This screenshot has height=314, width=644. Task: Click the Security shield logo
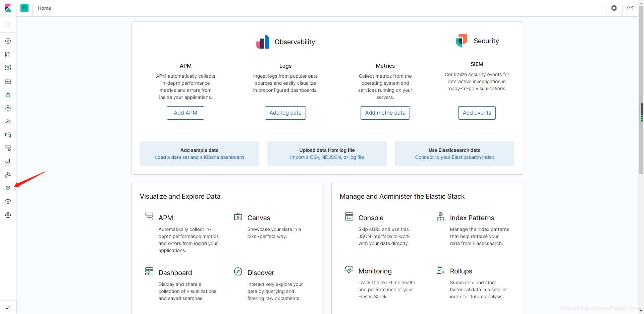point(462,41)
